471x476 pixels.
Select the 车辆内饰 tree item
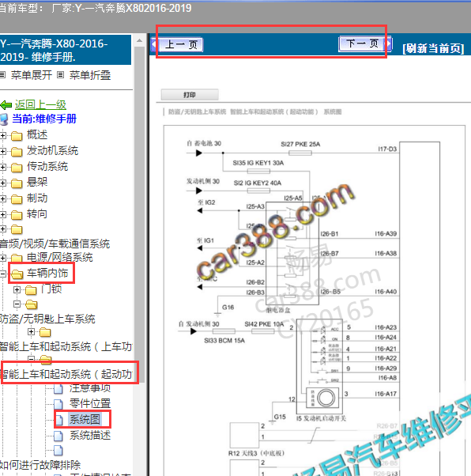click(x=47, y=273)
